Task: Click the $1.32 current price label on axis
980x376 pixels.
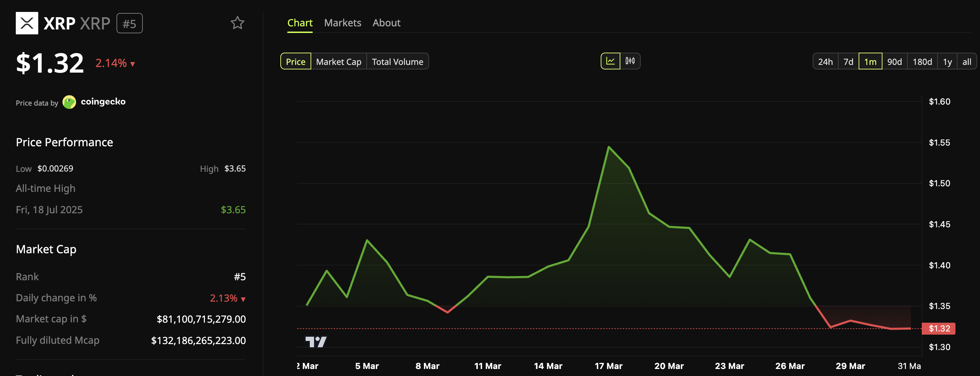Action: [939, 329]
